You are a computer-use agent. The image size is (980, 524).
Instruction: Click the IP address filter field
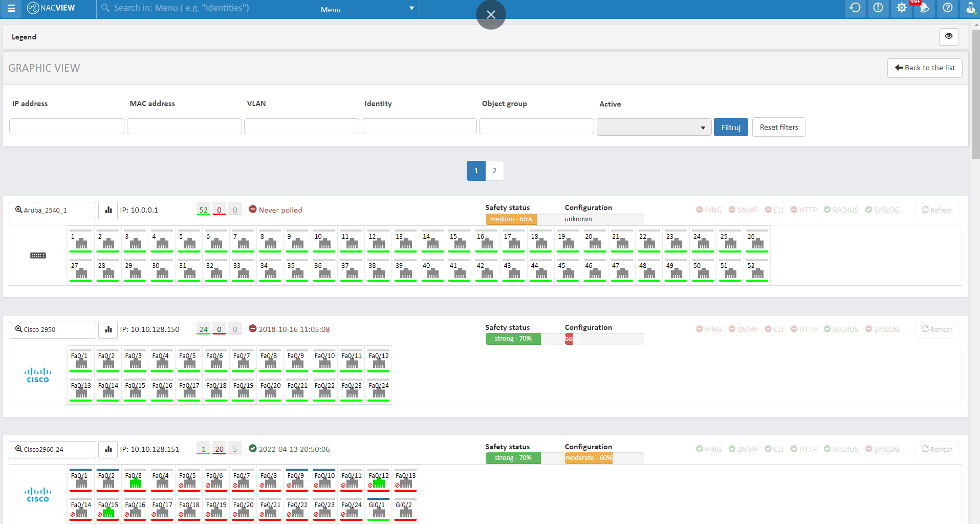coord(66,126)
